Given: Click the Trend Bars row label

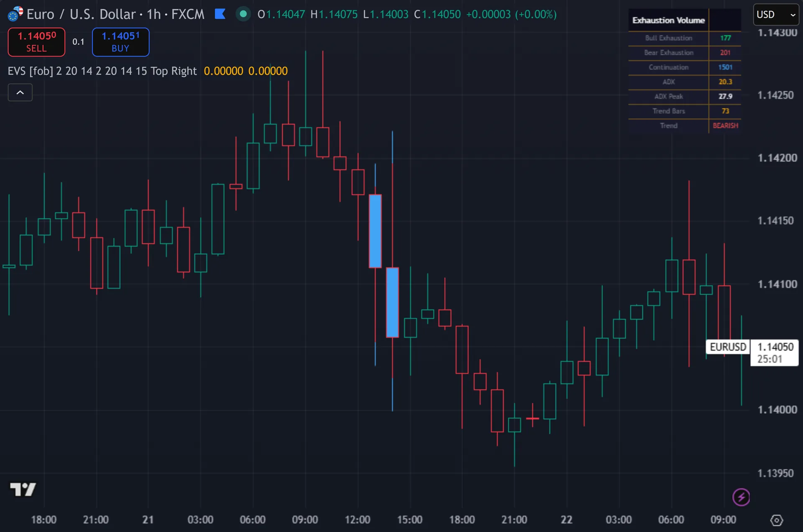Looking at the screenshot, I should [668, 111].
